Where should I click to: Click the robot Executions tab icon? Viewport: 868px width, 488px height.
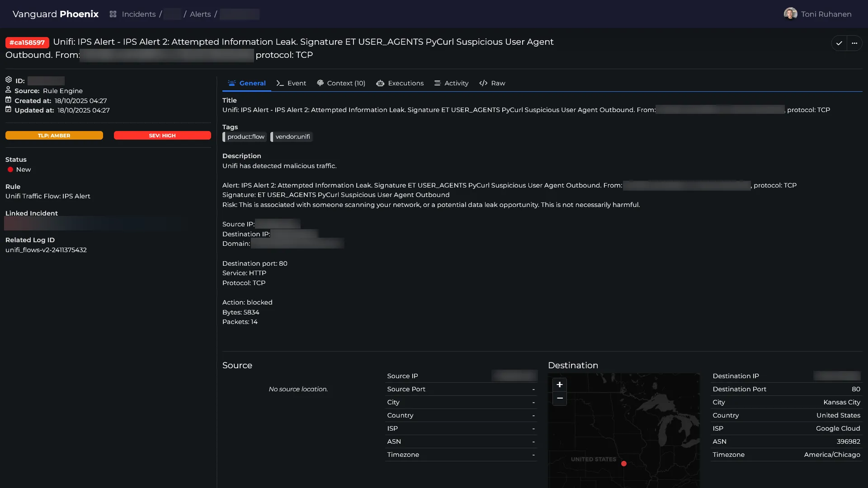pos(380,83)
